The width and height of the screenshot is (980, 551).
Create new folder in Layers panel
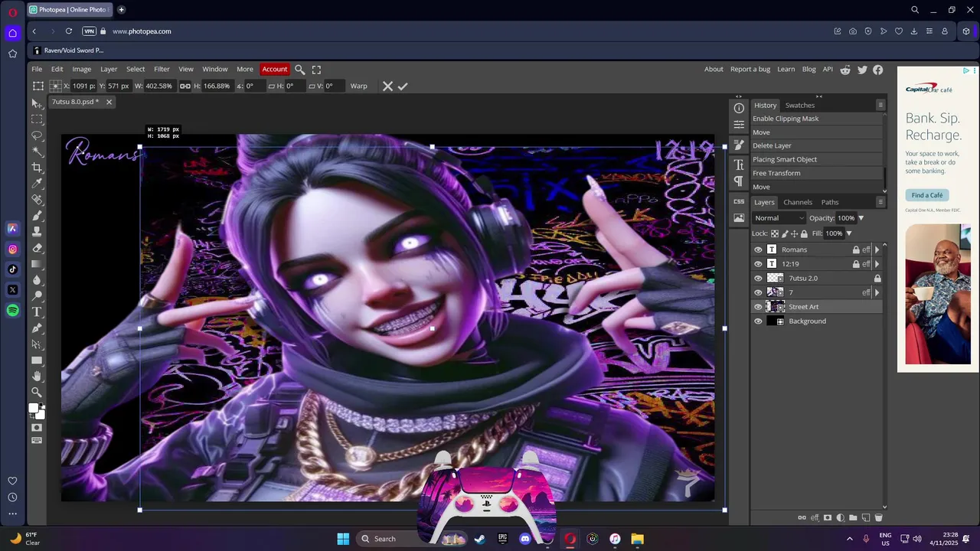[853, 518]
